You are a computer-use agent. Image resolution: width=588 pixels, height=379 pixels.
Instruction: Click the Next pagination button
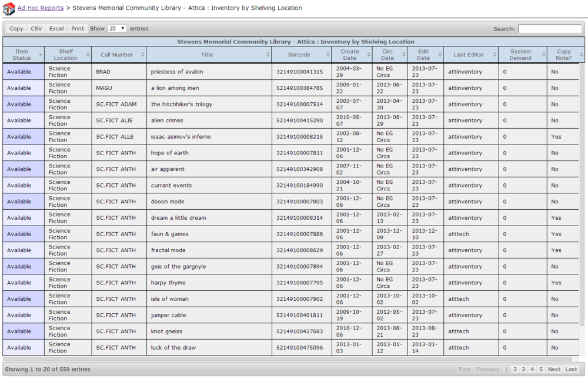[554, 369]
